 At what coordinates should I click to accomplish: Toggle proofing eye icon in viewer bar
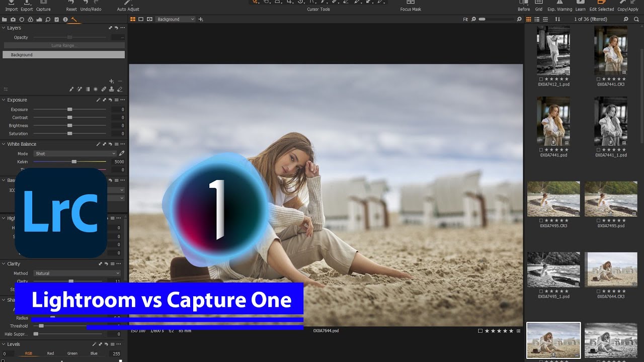tap(149, 19)
